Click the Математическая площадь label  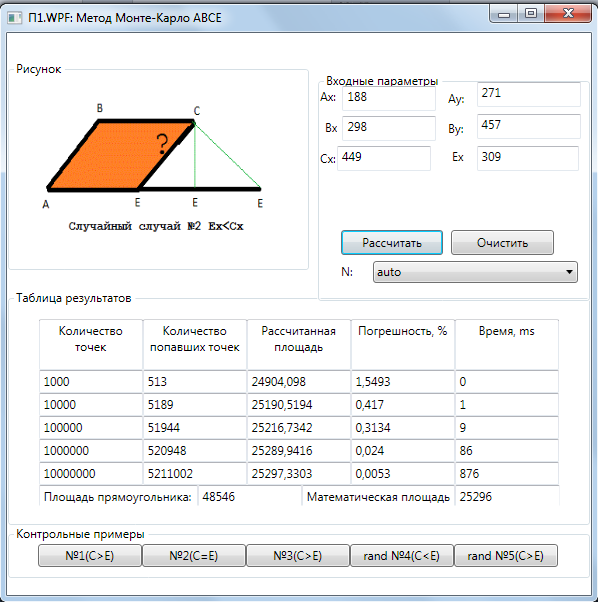pyautogui.click(x=378, y=497)
